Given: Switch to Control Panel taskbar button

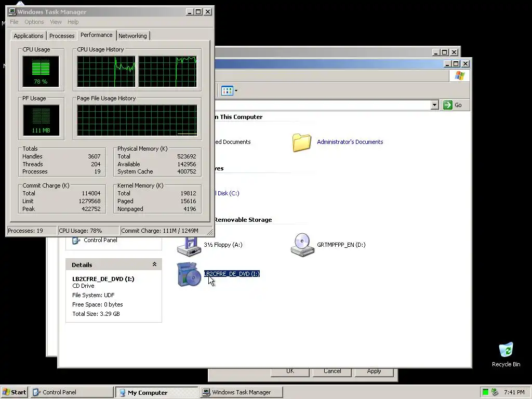Looking at the screenshot, I should tap(72, 392).
